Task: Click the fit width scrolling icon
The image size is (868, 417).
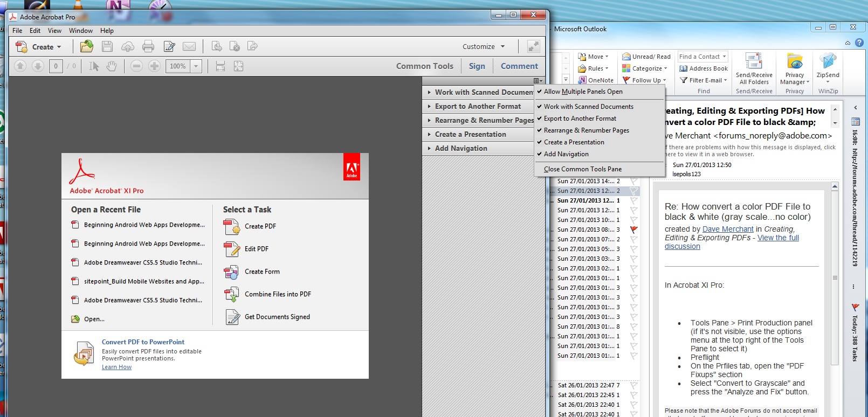Action: (221, 66)
